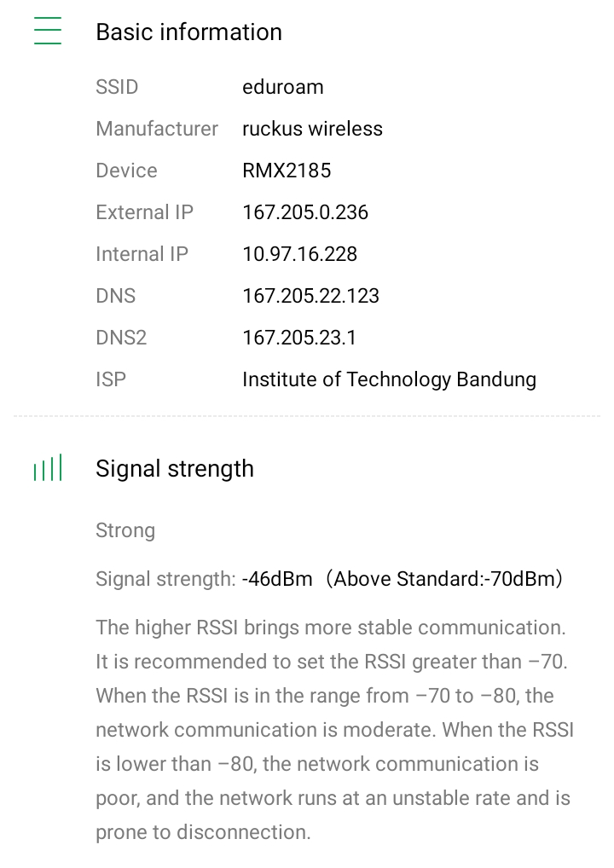Viewport: 614px width, 868px height.
Task: Click the External IP field label
Action: [x=144, y=212]
